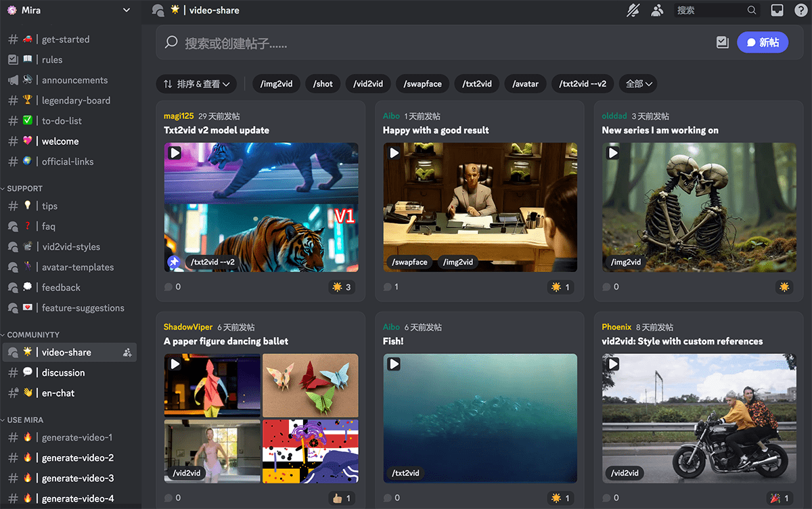Viewport: 812px width, 509px height.
Task: Toggle the /swapface tag filter
Action: (422, 84)
